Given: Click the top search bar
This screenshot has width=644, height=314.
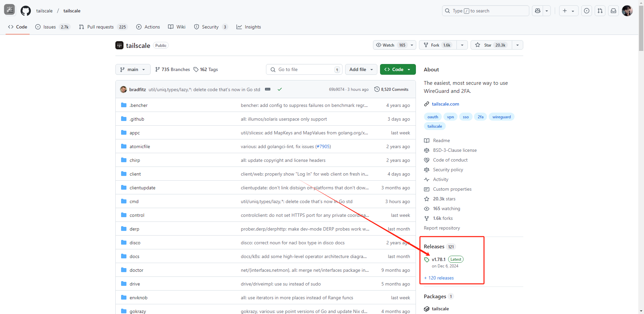Looking at the screenshot, I should [x=485, y=11].
